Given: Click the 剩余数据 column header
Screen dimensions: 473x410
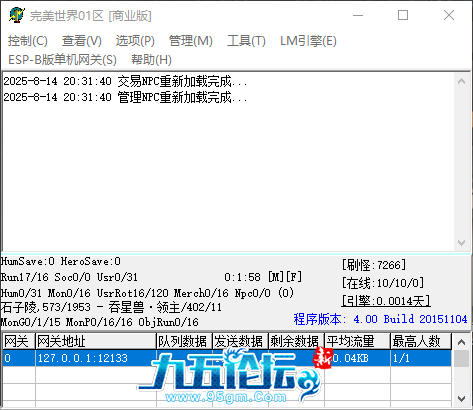Looking at the screenshot, I should (x=296, y=341).
